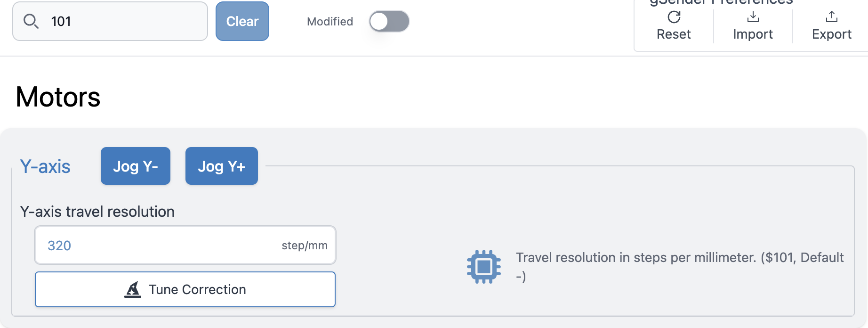The image size is (868, 328).
Task: Click the Modified filter label
Action: pyautogui.click(x=330, y=22)
